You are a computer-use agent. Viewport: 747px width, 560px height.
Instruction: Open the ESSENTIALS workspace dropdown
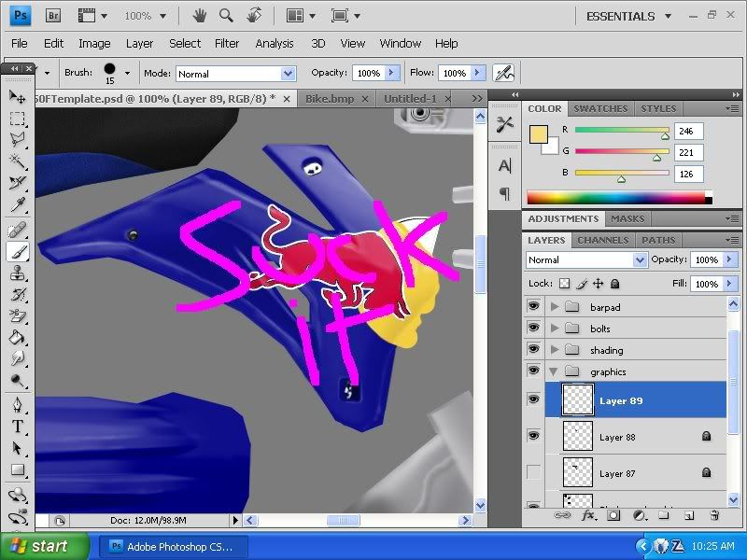628,16
